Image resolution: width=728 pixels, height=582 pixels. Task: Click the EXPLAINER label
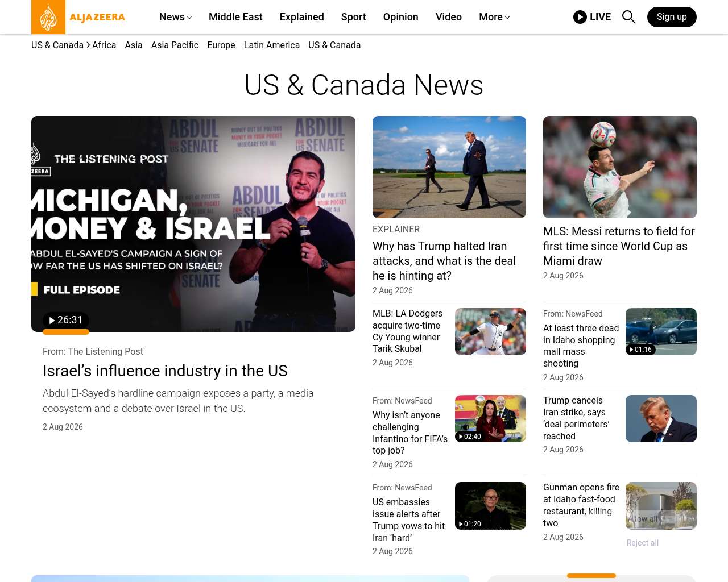pos(396,229)
